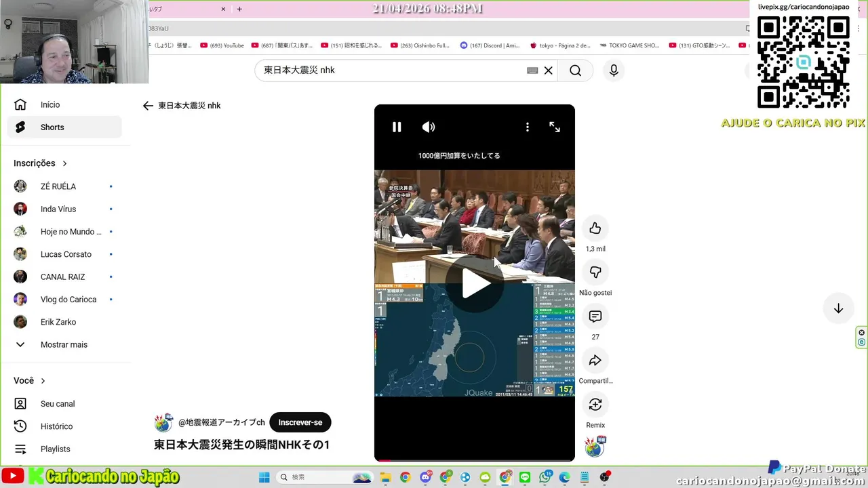Open Vlog do Carioca channel

[64, 300]
